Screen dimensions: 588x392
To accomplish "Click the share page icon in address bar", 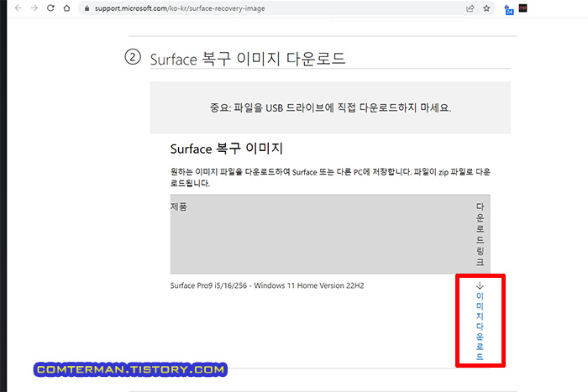I will (x=470, y=8).
